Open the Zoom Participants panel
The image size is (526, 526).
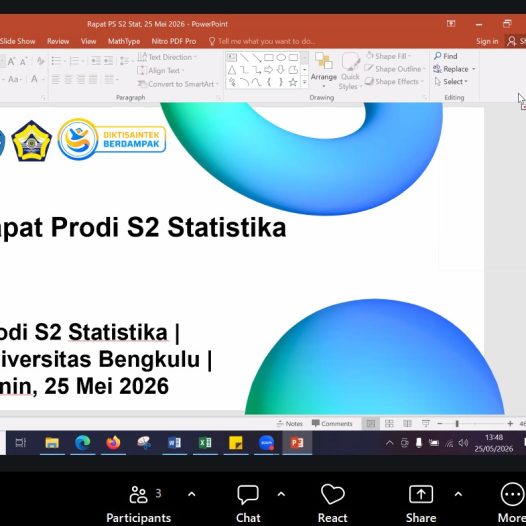(139, 504)
